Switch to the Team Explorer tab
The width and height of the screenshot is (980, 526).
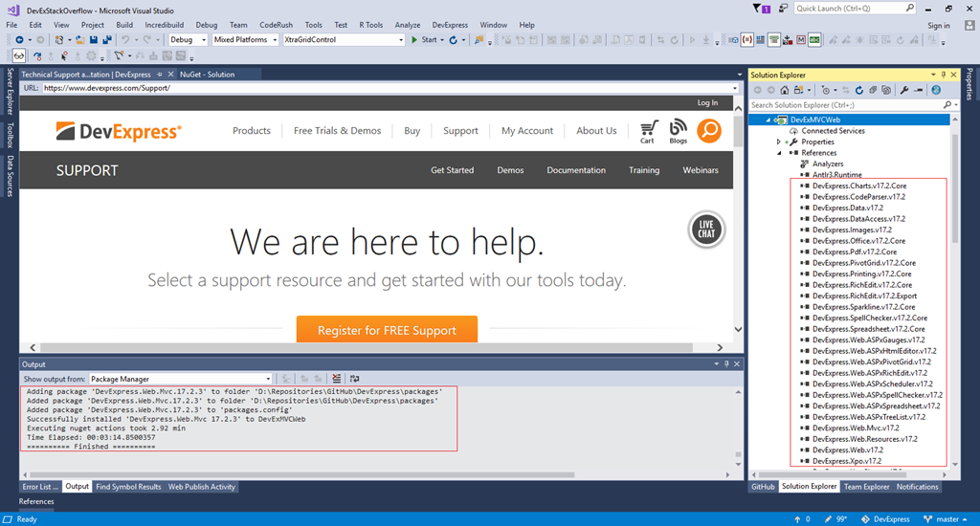point(866,487)
